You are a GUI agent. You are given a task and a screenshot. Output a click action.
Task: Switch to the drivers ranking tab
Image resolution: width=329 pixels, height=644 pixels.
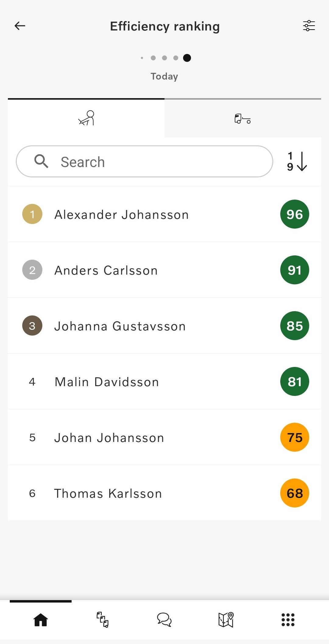click(x=86, y=118)
